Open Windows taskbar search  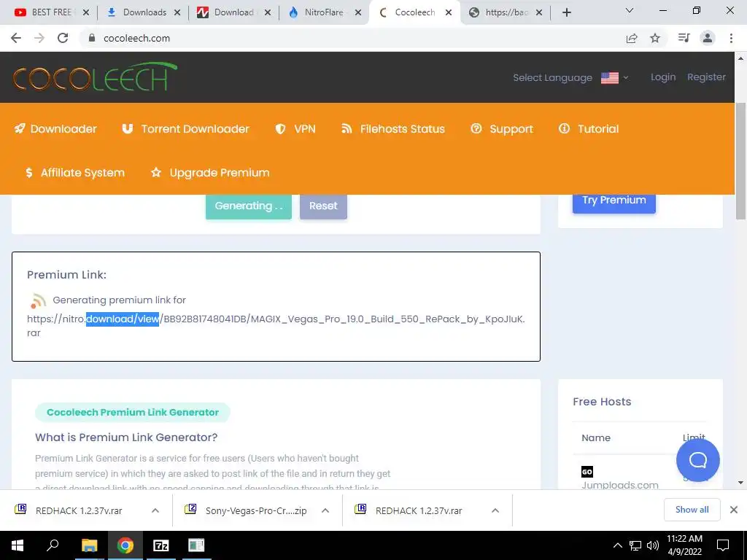pos(53,545)
